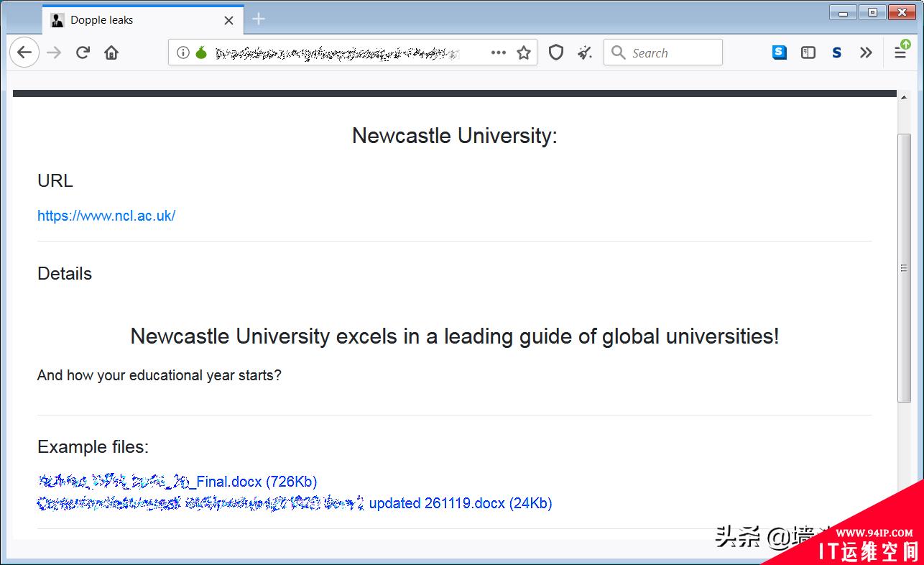The height and width of the screenshot is (565, 924).
Task: Reload the current page
Action: 83,52
